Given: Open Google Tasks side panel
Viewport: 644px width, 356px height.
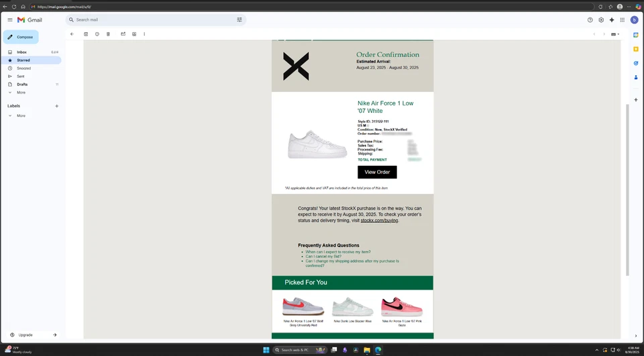Looking at the screenshot, I should (636, 63).
